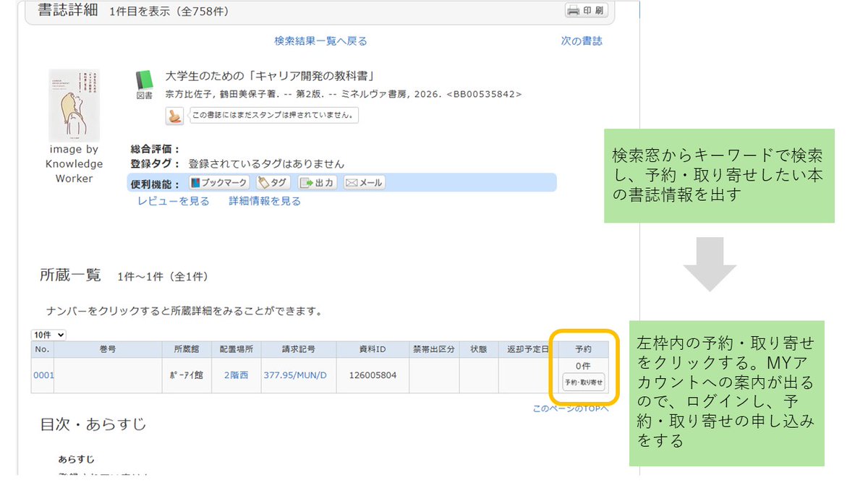The width and height of the screenshot is (868, 488).
Task: Click the 配置場所 column header
Action: [237, 349]
